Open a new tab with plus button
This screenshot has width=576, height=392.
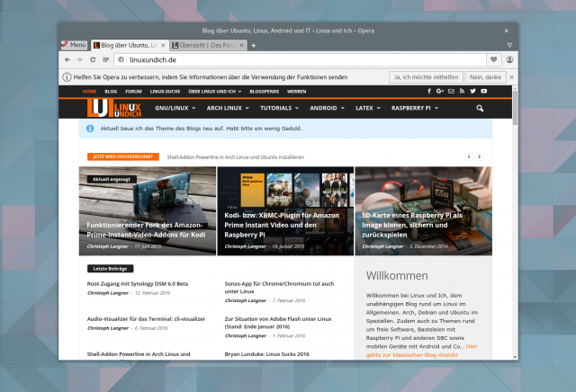point(254,46)
